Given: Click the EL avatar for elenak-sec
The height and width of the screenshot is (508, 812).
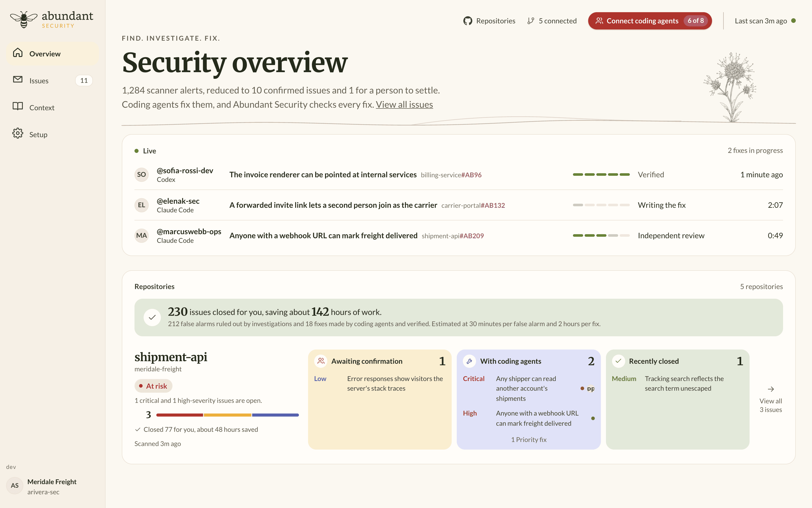Looking at the screenshot, I should tap(142, 205).
